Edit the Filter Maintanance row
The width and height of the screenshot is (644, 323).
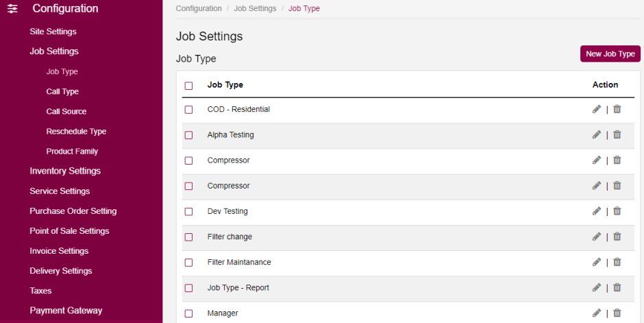click(596, 262)
